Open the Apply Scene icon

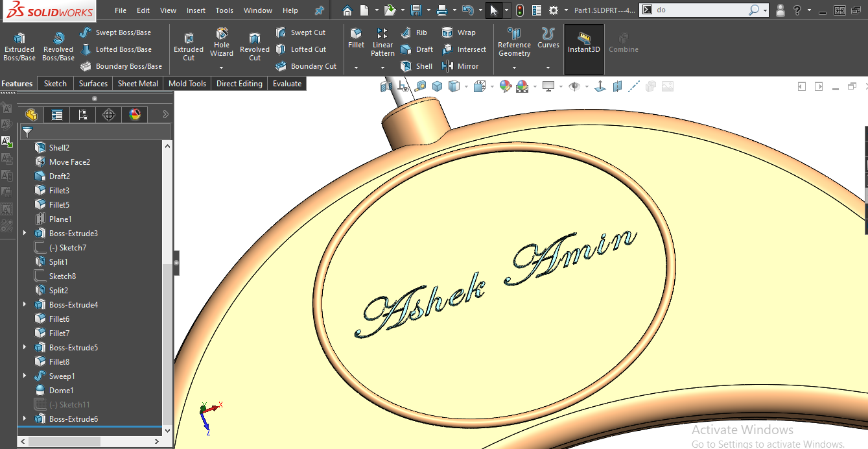coord(522,86)
